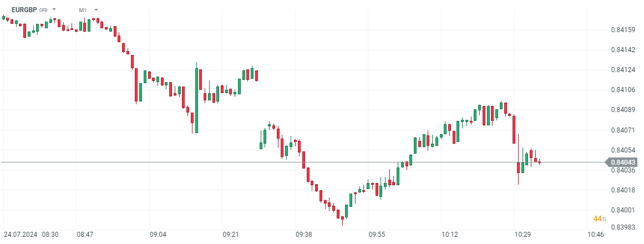644x244 pixels.
Task: Click the 0.84159 price axis label
Action: tap(622, 29)
